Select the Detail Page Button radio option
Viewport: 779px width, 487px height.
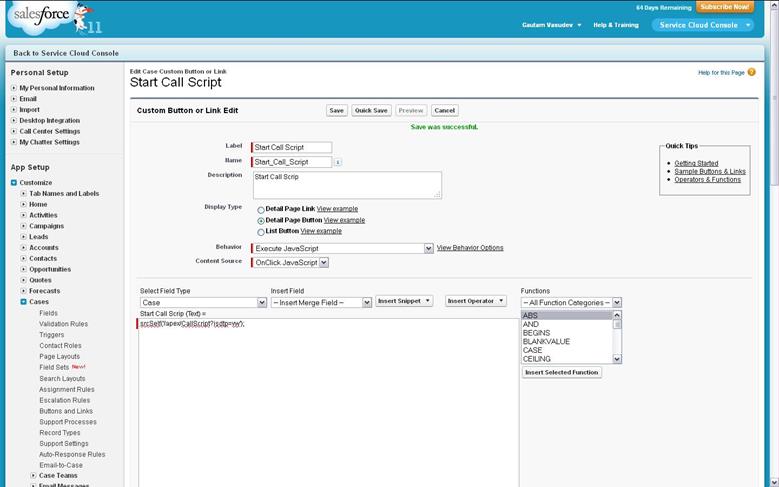[x=261, y=220]
